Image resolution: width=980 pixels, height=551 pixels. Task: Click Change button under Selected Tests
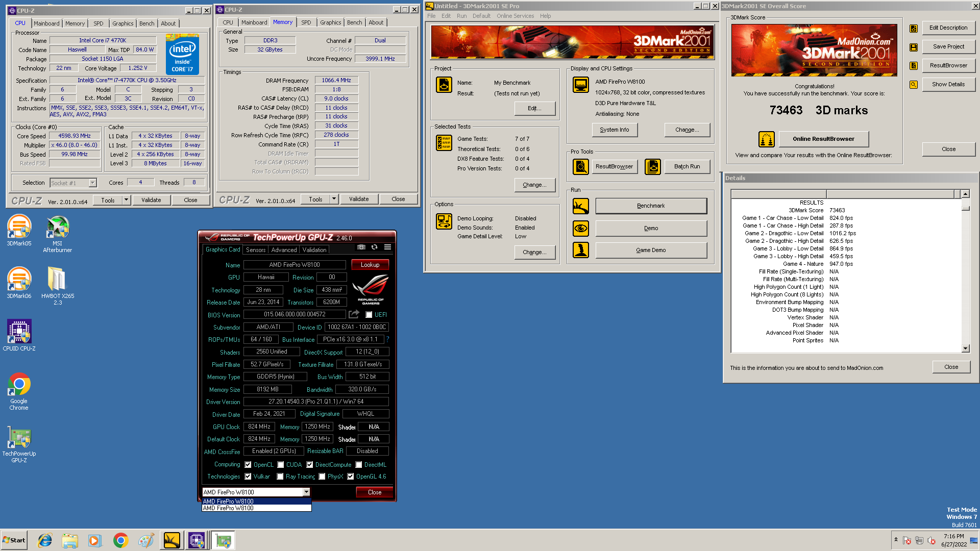click(534, 185)
